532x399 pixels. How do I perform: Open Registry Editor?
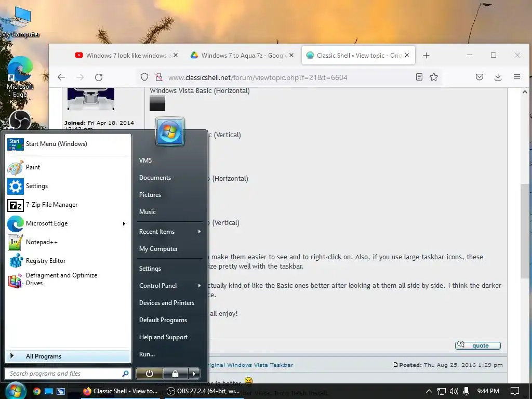point(68,261)
